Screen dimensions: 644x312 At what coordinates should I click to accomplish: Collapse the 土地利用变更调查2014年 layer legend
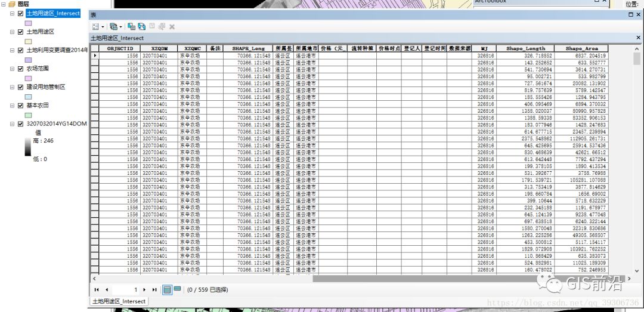point(12,50)
